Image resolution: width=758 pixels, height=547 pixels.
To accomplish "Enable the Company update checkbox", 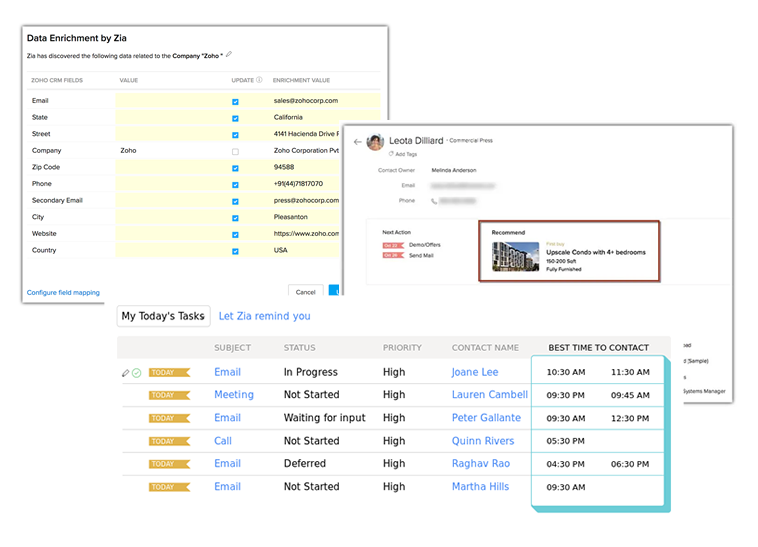I will [235, 151].
